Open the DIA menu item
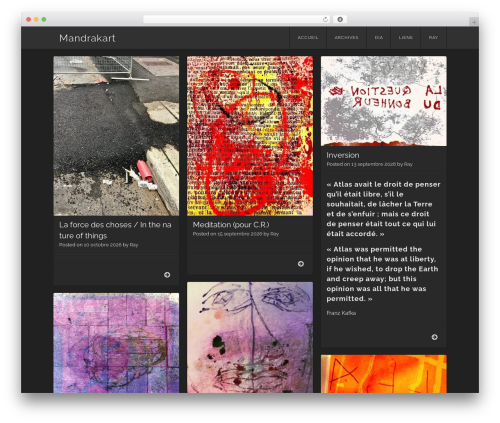This screenshot has height=423, width=500. (x=379, y=38)
